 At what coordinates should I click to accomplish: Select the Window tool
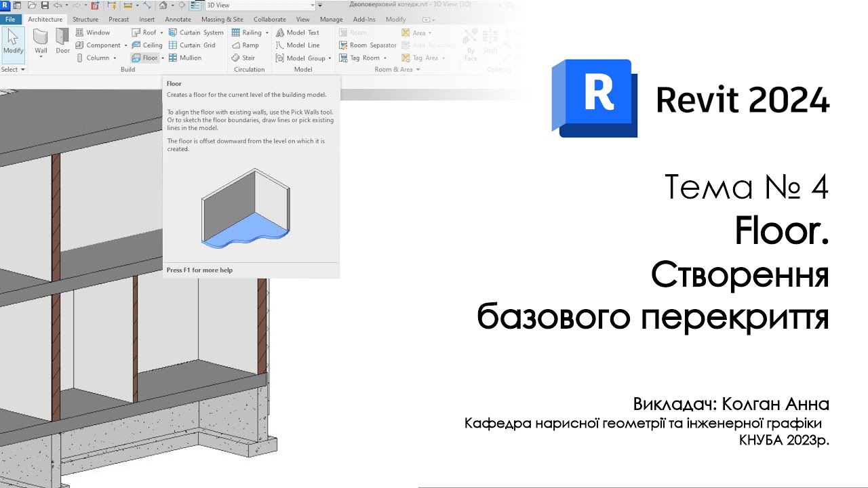click(92, 33)
